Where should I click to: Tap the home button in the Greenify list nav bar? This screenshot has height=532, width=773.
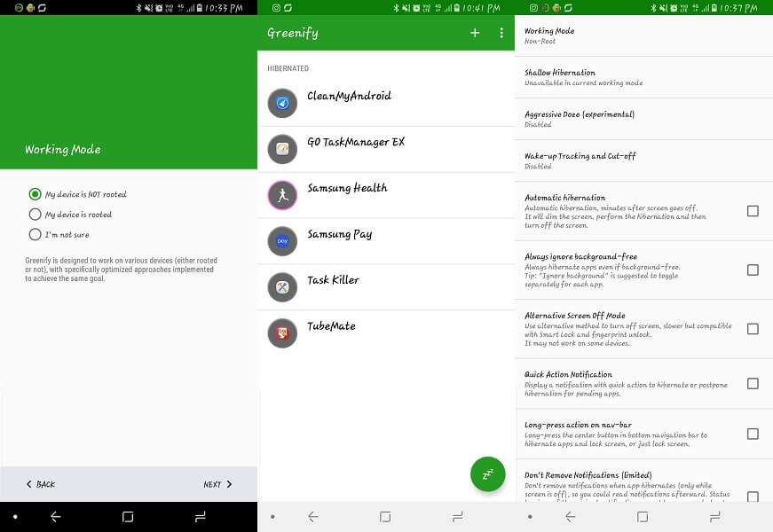385,517
